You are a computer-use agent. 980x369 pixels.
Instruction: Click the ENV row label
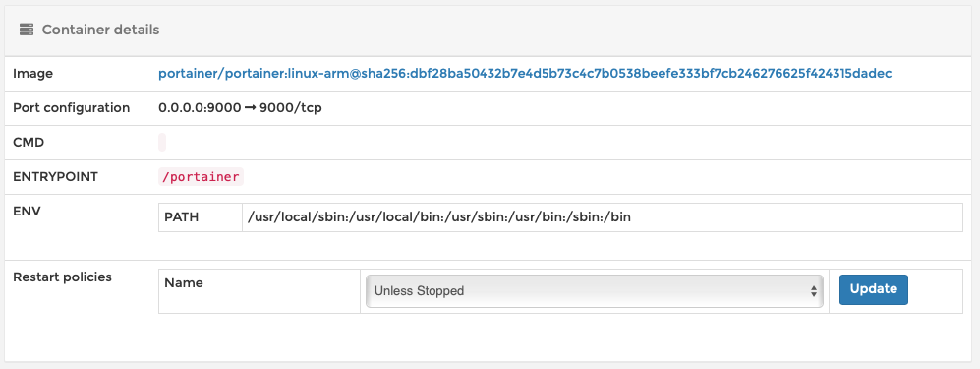tap(27, 212)
